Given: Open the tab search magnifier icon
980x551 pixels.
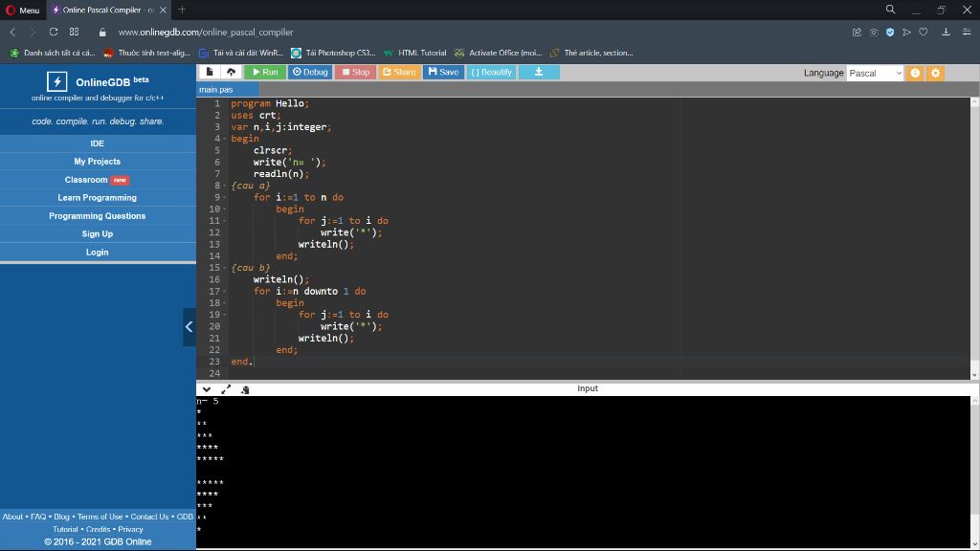Looking at the screenshot, I should click(891, 10).
